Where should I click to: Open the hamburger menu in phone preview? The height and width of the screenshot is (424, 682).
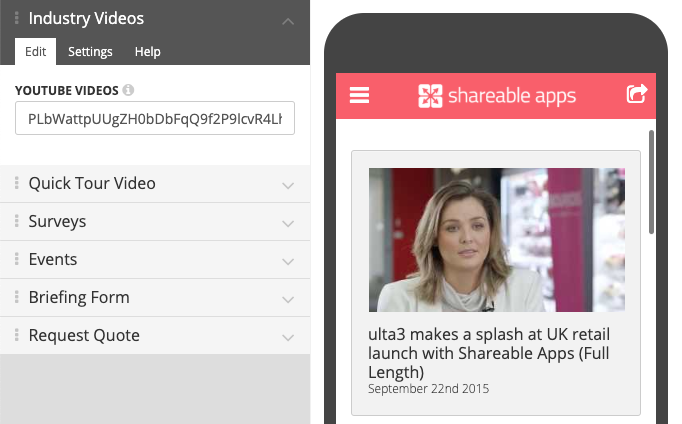[359, 95]
